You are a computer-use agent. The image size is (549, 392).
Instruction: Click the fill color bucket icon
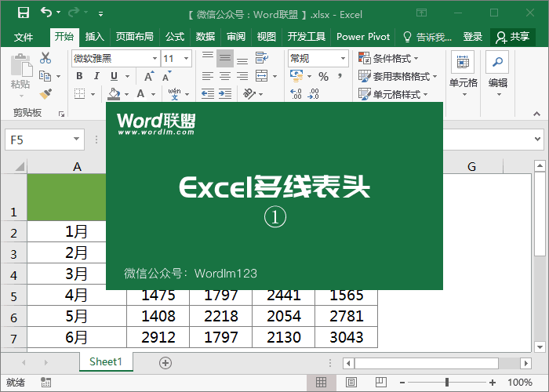click(115, 94)
